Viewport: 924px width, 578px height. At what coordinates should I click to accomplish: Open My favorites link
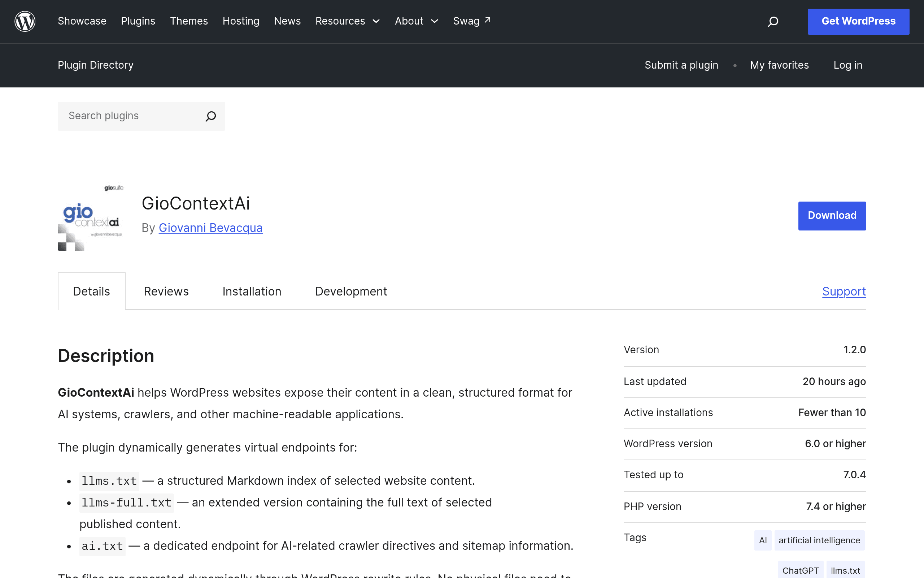point(779,65)
